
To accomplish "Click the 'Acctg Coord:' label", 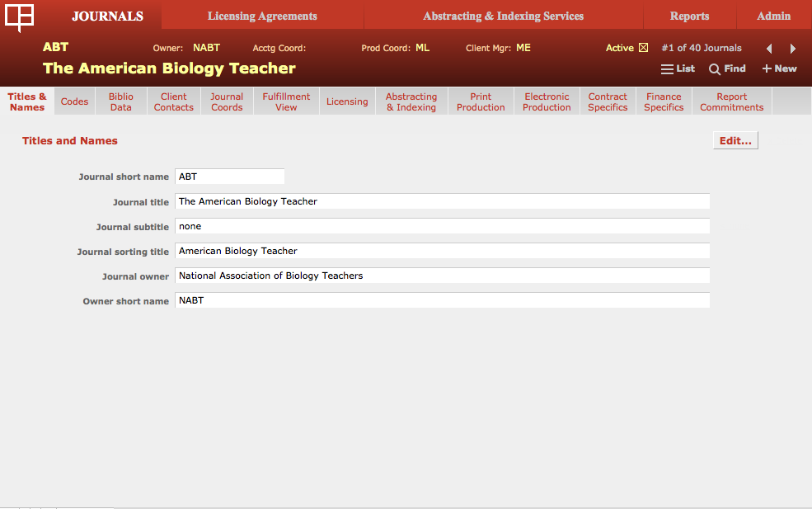I will pos(279,48).
